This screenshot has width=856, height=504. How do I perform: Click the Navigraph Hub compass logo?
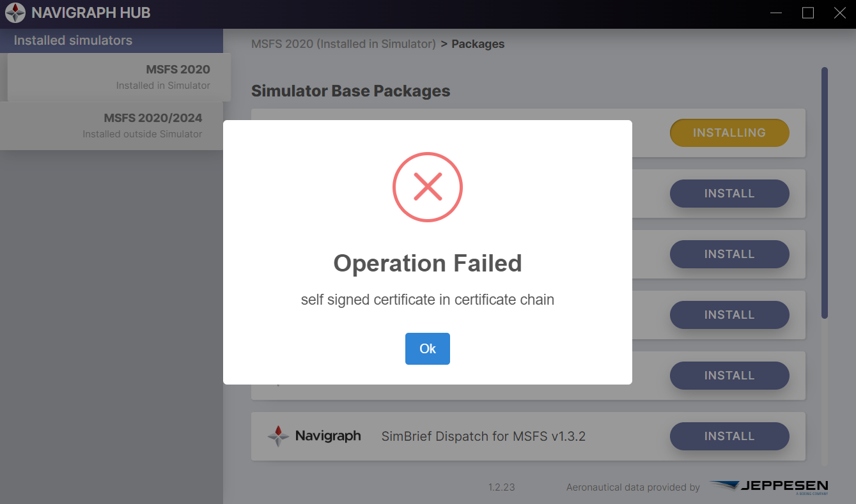coord(15,13)
